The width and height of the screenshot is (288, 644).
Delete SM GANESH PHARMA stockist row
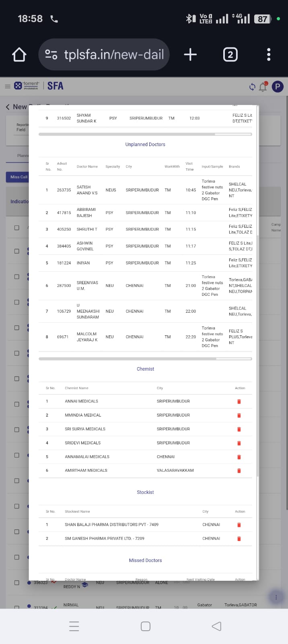(x=239, y=539)
